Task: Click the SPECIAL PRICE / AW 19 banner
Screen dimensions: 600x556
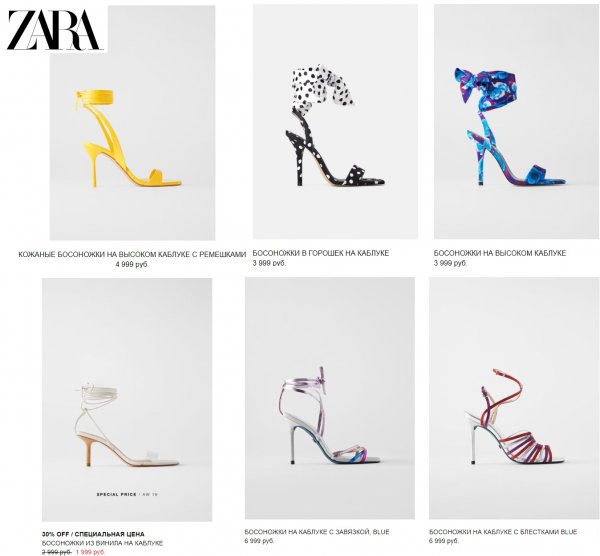Action: point(127,494)
